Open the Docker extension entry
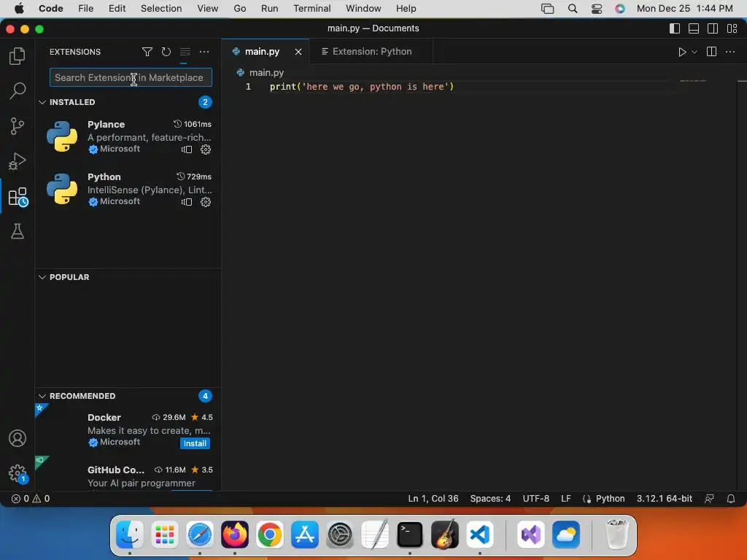Image resolution: width=747 pixels, height=560 pixels. [128, 430]
